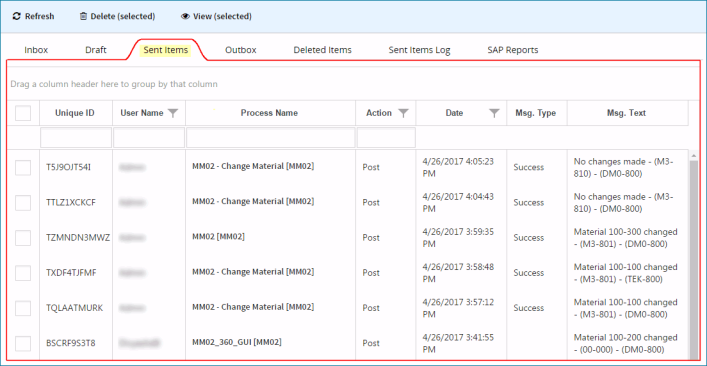
Task: Select the Unique ID cell TQLAATMURK
Action: pyautogui.click(x=74, y=308)
